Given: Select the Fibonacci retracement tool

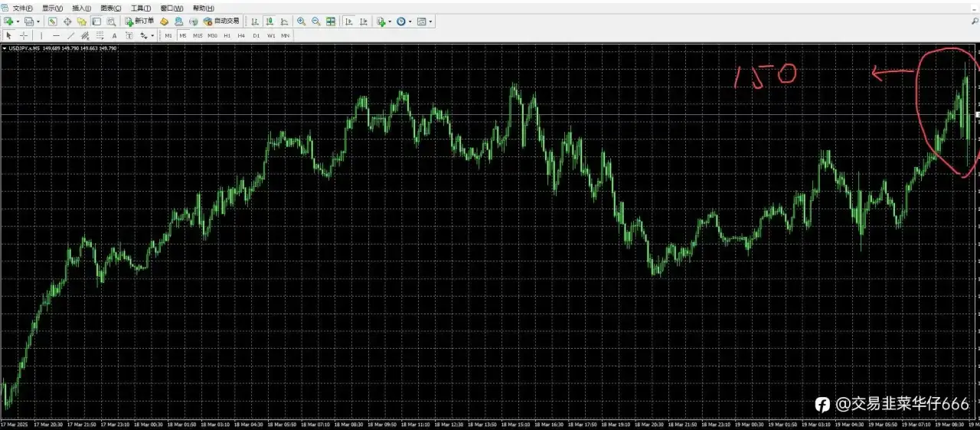Looking at the screenshot, I should pos(100,35).
